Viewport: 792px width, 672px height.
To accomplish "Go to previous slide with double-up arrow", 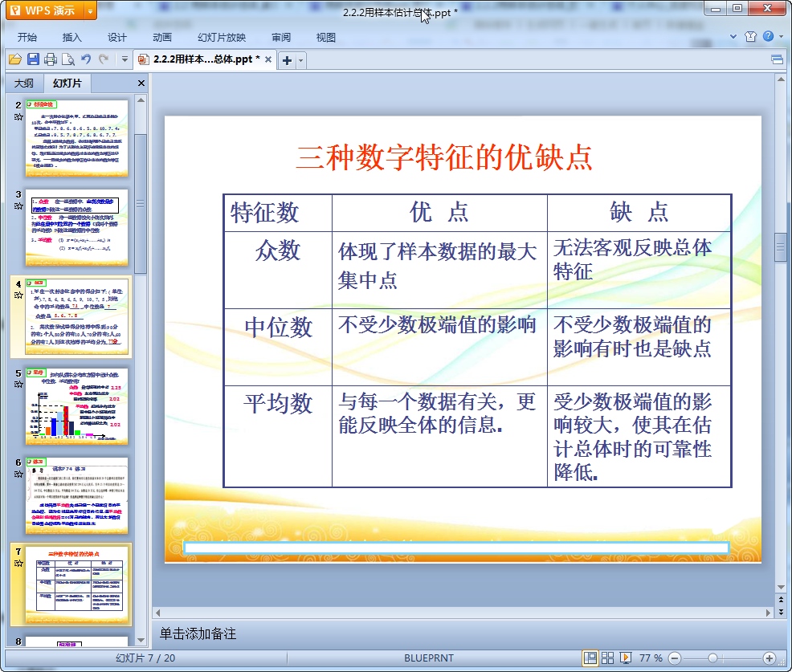I will click(x=781, y=600).
